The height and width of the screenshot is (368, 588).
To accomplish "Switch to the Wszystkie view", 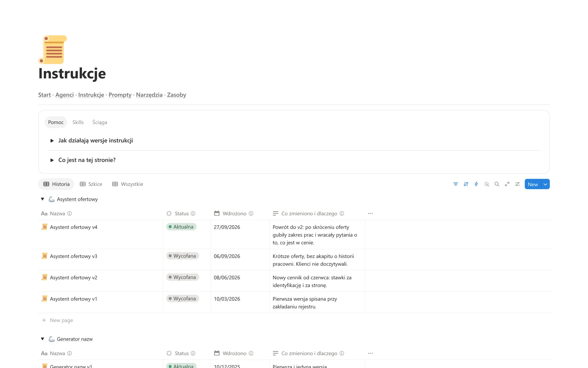I will (x=128, y=184).
